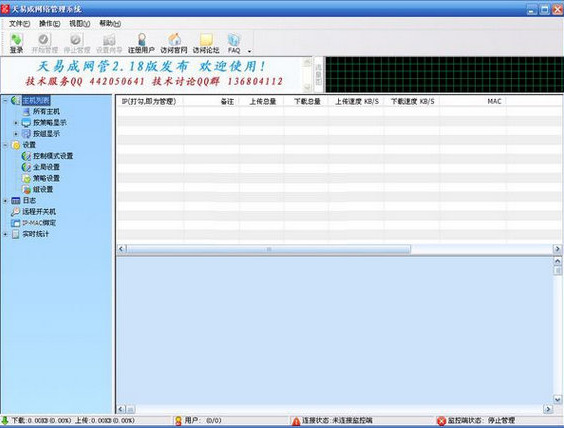The width and height of the screenshot is (564, 428).
Task: Open the 访问官网 official website icon
Action: (174, 43)
